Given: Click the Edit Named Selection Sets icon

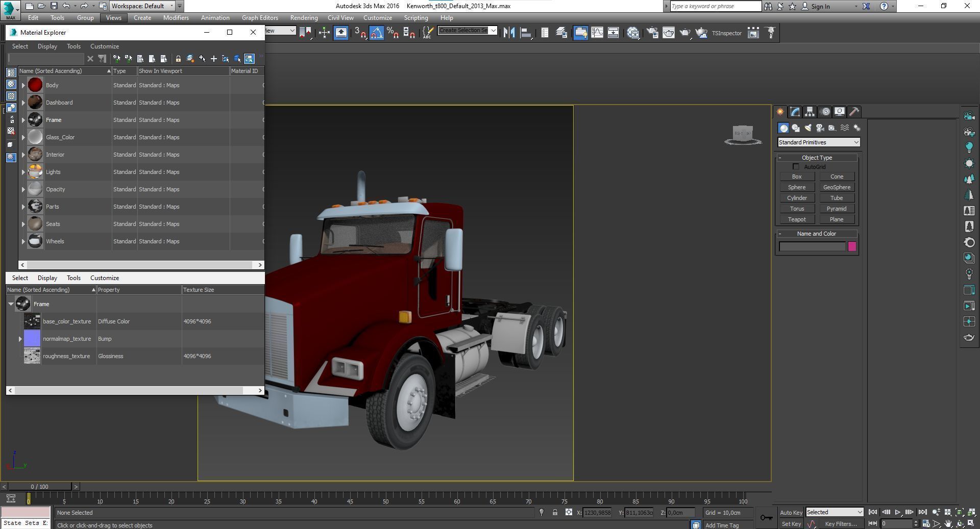Looking at the screenshot, I should (x=427, y=33).
